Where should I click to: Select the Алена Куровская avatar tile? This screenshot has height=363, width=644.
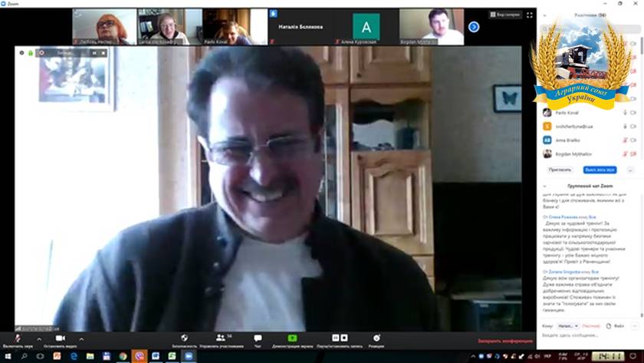[x=366, y=27]
